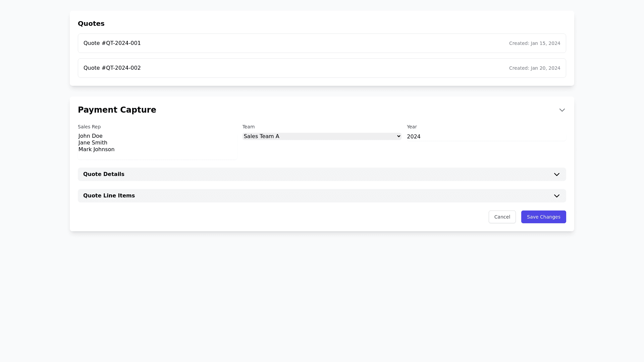This screenshot has height=362, width=644.
Task: Click the Created Jan 15, 2024 date
Action: (x=534, y=43)
